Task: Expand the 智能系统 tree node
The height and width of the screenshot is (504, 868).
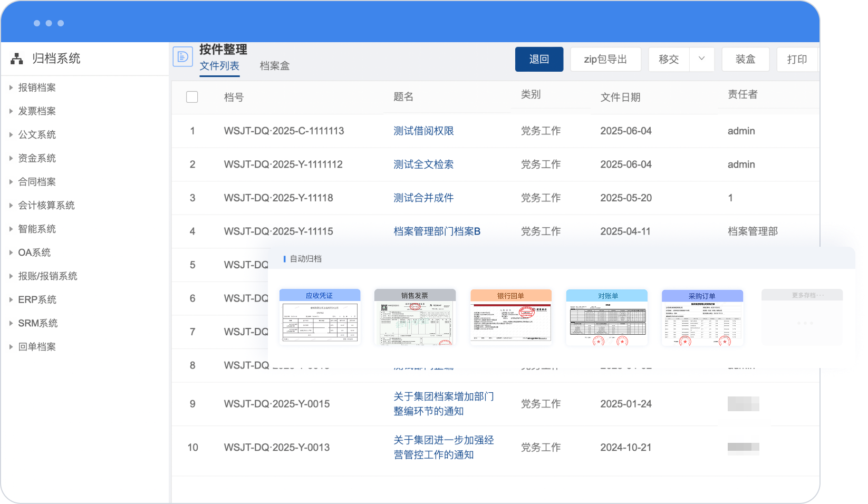Action: [11, 229]
